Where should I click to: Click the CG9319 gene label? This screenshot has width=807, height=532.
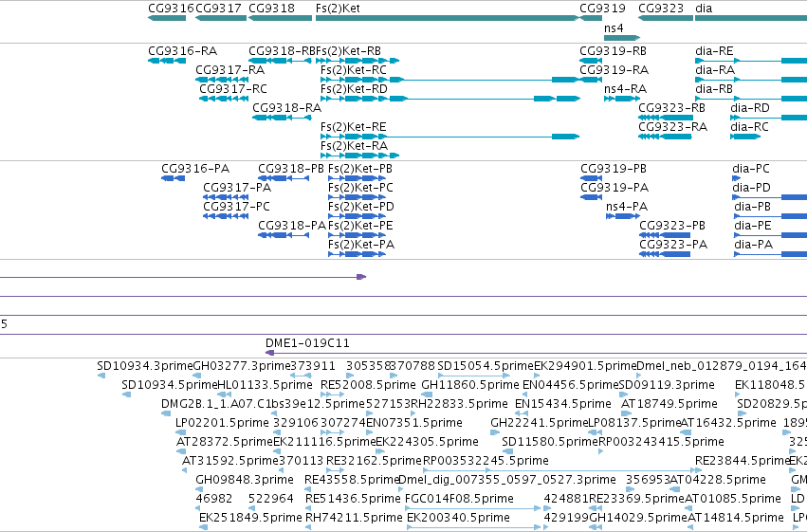(603, 9)
